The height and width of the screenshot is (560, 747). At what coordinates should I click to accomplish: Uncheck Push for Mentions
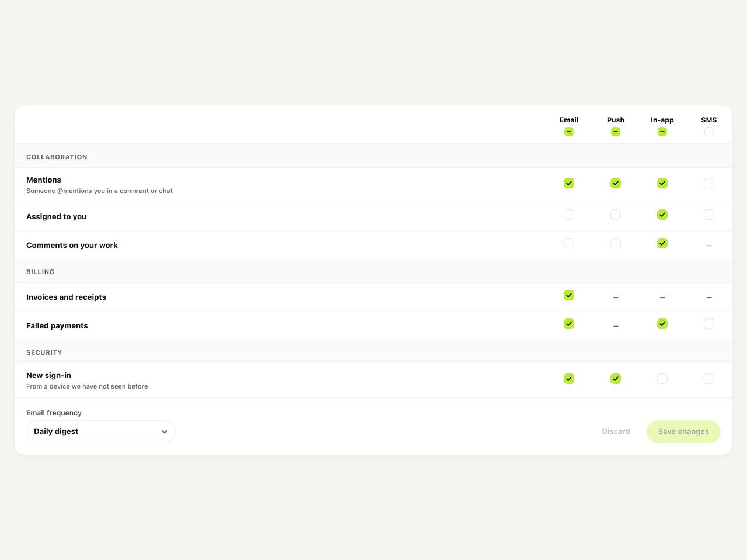[616, 183]
